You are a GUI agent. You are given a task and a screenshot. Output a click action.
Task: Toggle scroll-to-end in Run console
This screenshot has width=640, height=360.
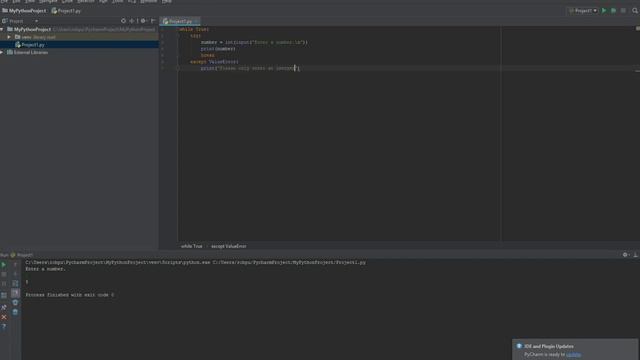click(15, 293)
